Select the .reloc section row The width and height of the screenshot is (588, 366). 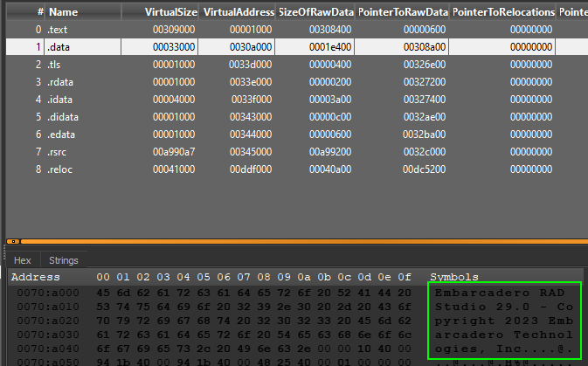(x=297, y=169)
